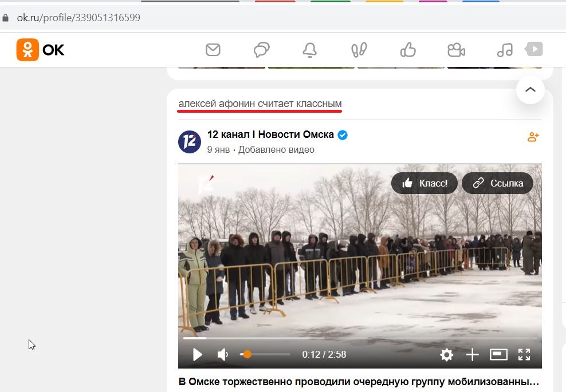Viewport: 566px width, 392px height.
Task: Toggle mini-player mode icon
Action: (498, 355)
